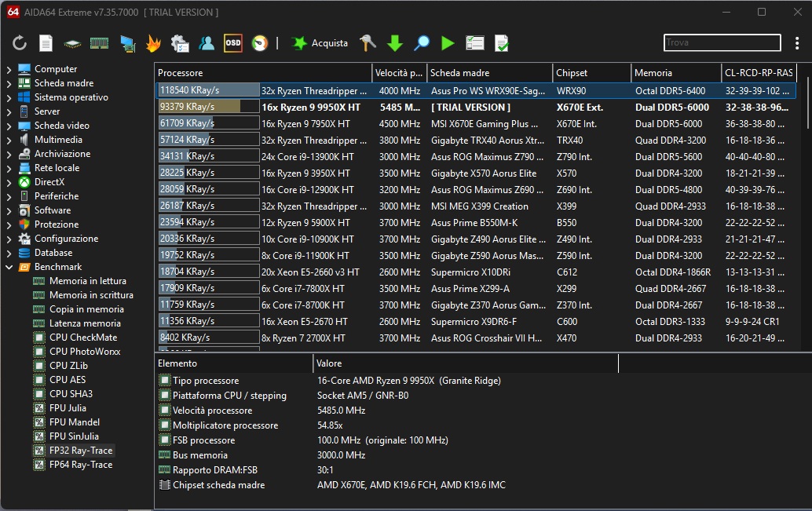Click the Refresh toolbar icon
Screen dimensions: 812x511
point(20,43)
